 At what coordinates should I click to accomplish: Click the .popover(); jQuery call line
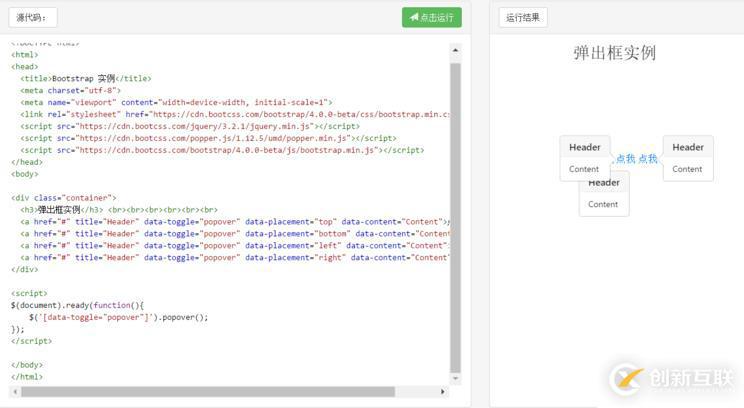tap(119, 317)
